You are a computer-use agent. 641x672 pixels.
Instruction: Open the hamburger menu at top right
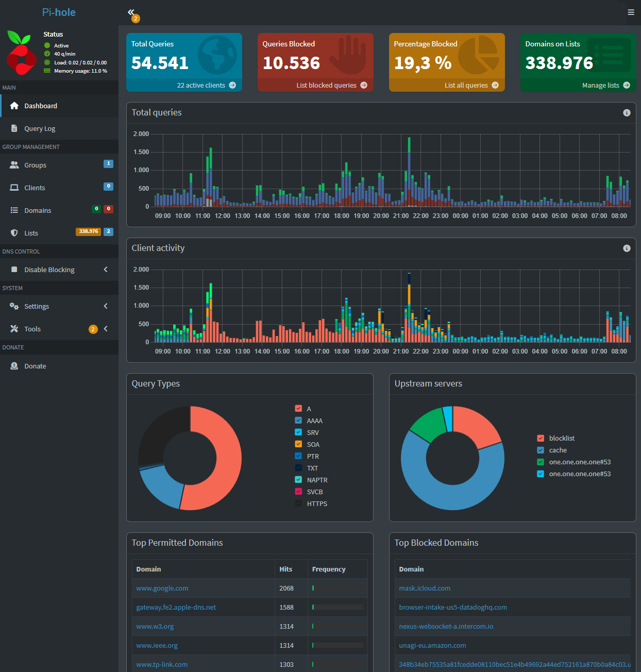(631, 12)
